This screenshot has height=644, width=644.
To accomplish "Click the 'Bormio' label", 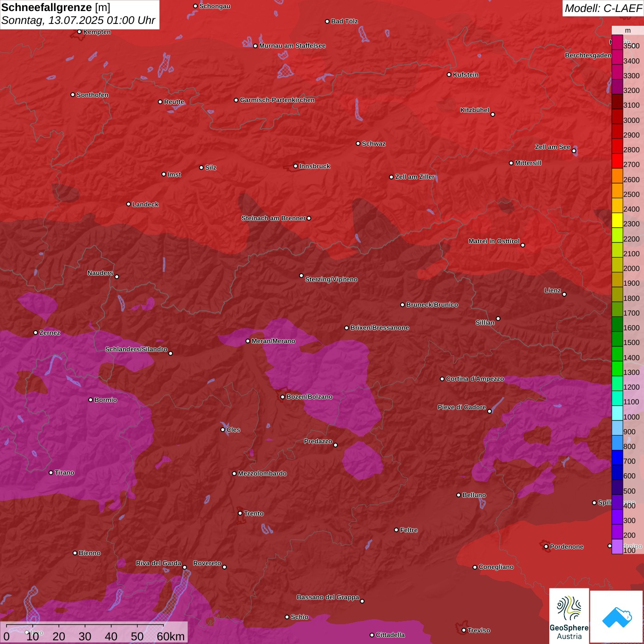I will tap(105, 400).
